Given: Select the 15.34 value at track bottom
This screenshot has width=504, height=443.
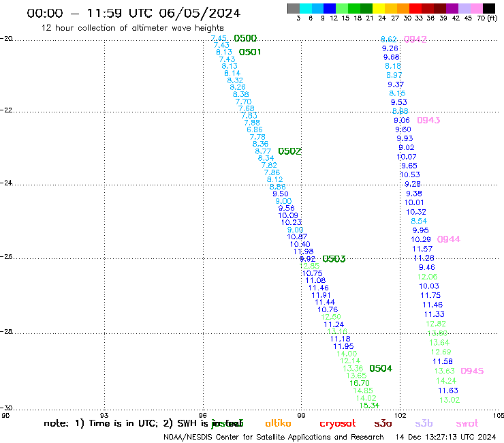Looking at the screenshot, I should (x=369, y=406).
